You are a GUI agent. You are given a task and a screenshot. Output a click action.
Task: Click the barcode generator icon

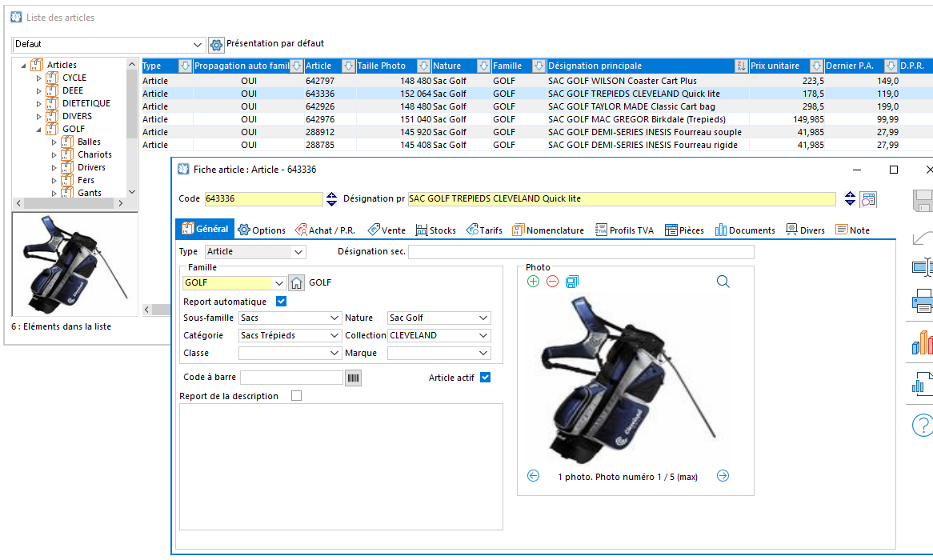click(353, 378)
